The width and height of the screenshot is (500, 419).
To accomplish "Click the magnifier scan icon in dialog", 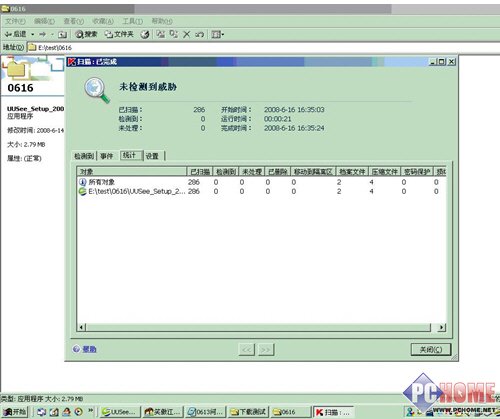I will click(x=97, y=90).
